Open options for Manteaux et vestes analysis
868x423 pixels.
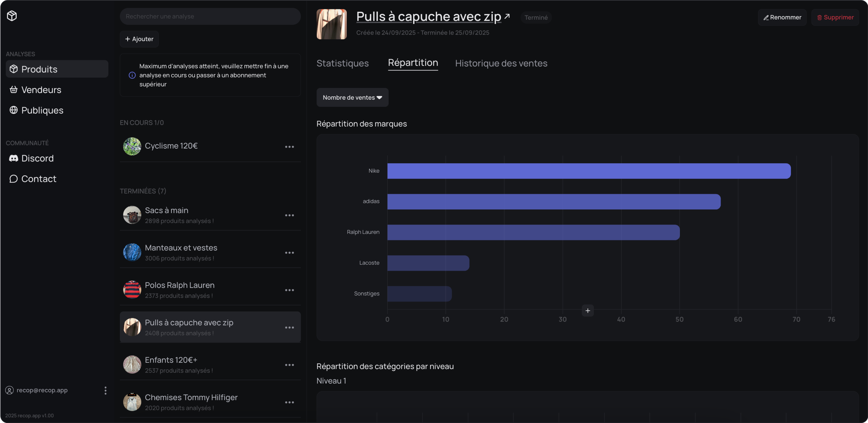pyautogui.click(x=289, y=253)
